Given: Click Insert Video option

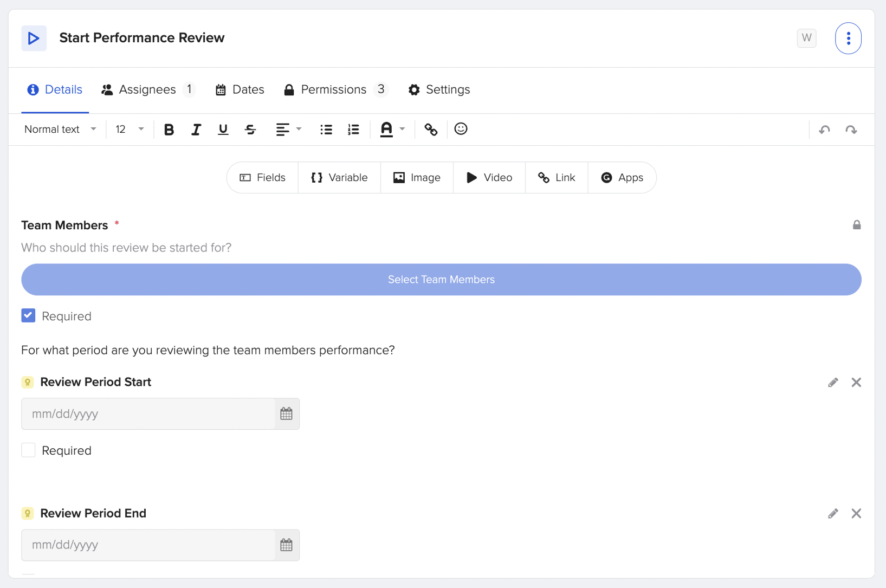Looking at the screenshot, I should point(489,177).
